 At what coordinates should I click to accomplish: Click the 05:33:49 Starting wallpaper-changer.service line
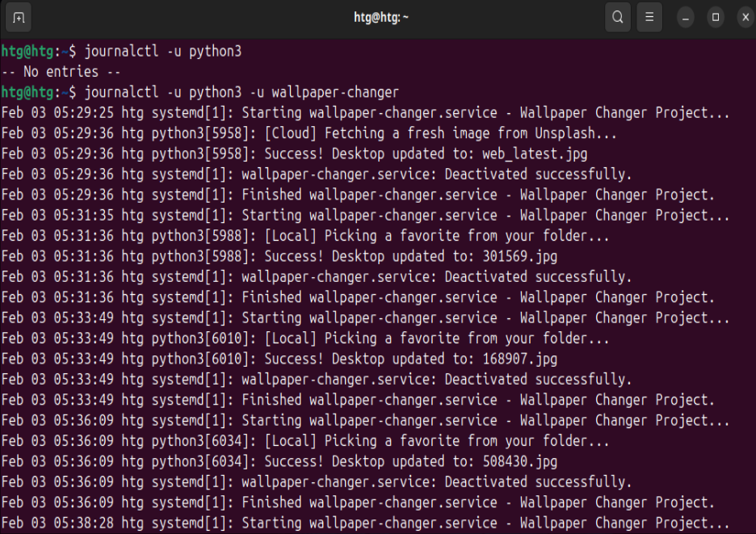point(365,317)
